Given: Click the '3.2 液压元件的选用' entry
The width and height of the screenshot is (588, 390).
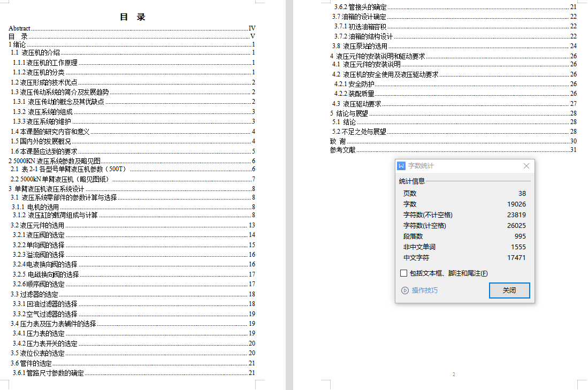Looking at the screenshot, I should point(132,225).
